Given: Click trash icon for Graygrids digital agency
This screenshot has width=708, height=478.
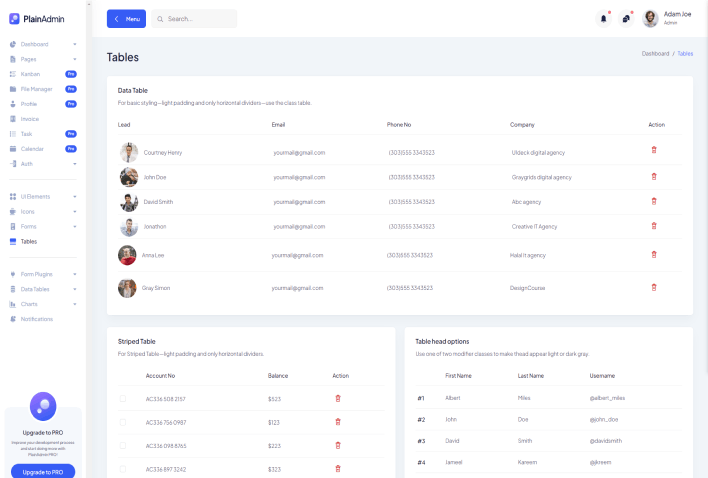Looking at the screenshot, I should click(654, 176).
